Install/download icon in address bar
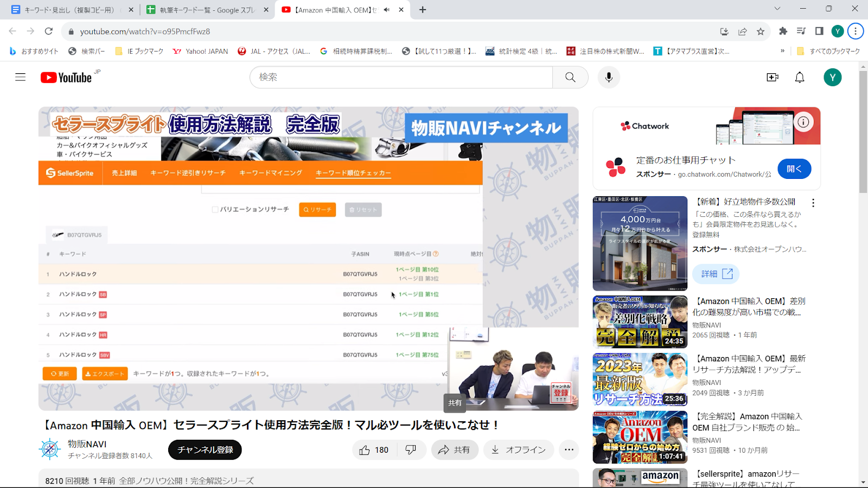The image size is (868, 488). (x=724, y=31)
